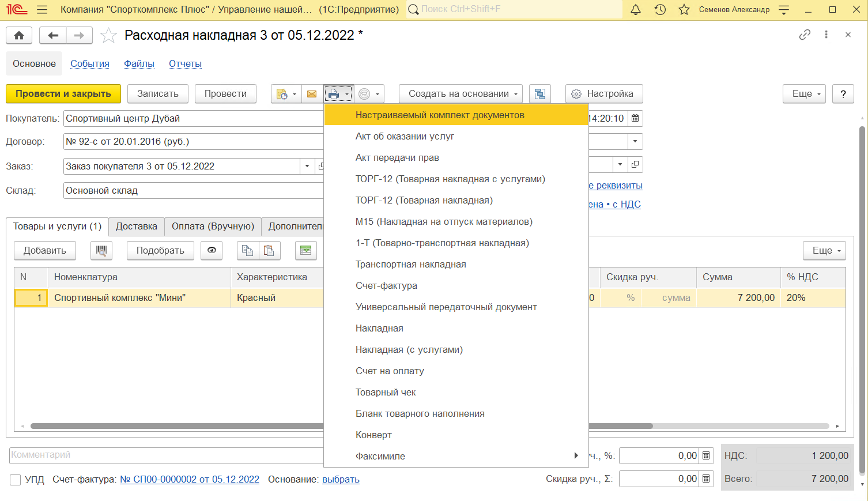Open favorites star in title bar
The image size is (868, 501).
pyautogui.click(x=684, y=10)
